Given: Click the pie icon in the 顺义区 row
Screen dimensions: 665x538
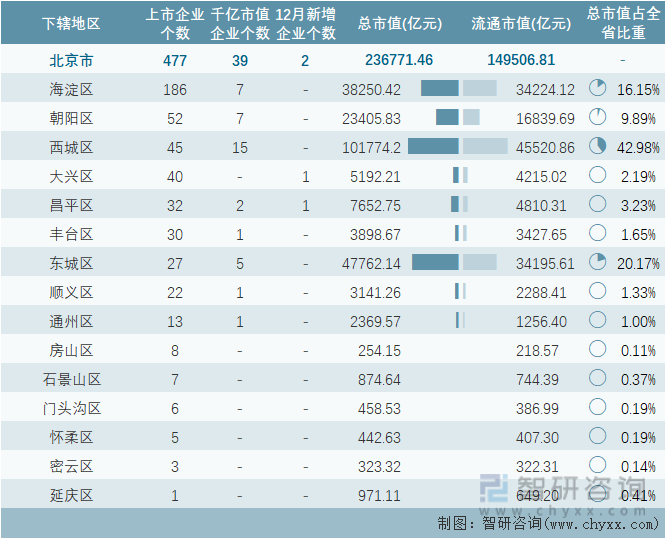Looking at the screenshot, I should pyautogui.click(x=598, y=291).
